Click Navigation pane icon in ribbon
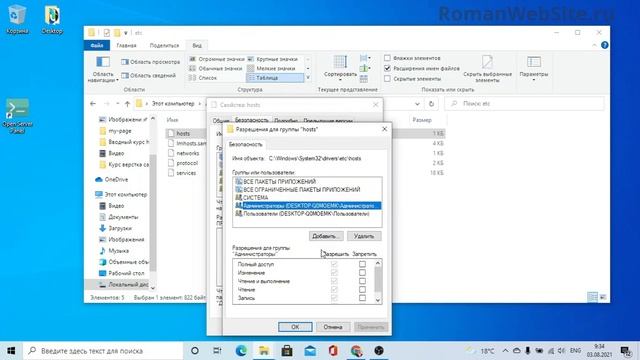The width and height of the screenshot is (640, 360). (x=102, y=62)
